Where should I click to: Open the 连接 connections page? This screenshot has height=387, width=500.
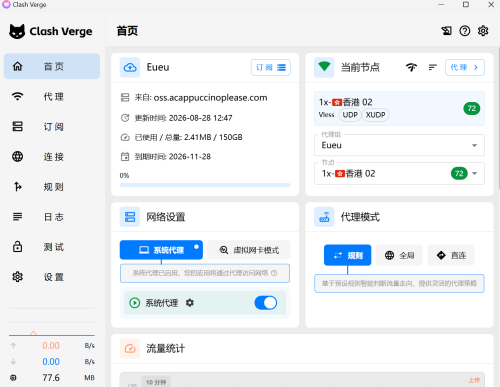(52, 157)
